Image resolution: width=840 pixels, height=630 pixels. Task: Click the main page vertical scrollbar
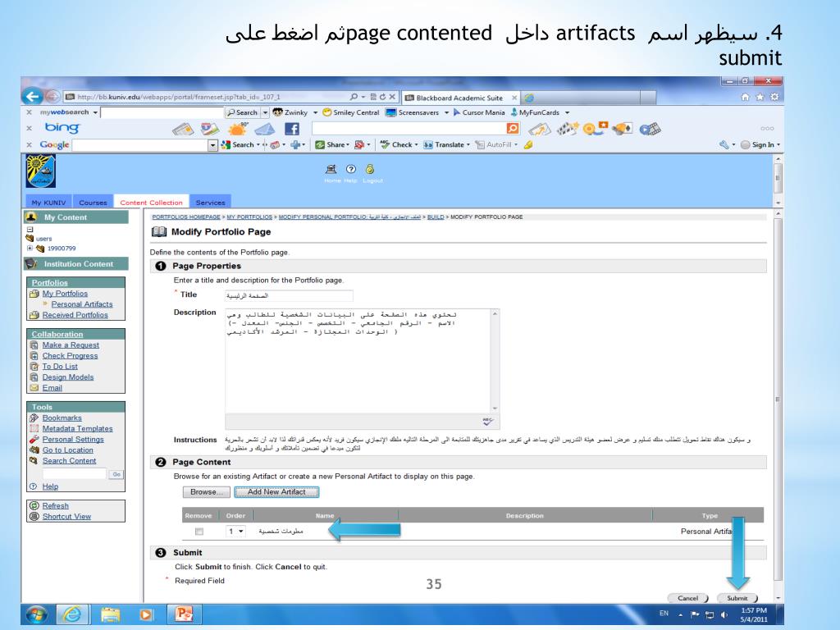[x=778, y=399]
